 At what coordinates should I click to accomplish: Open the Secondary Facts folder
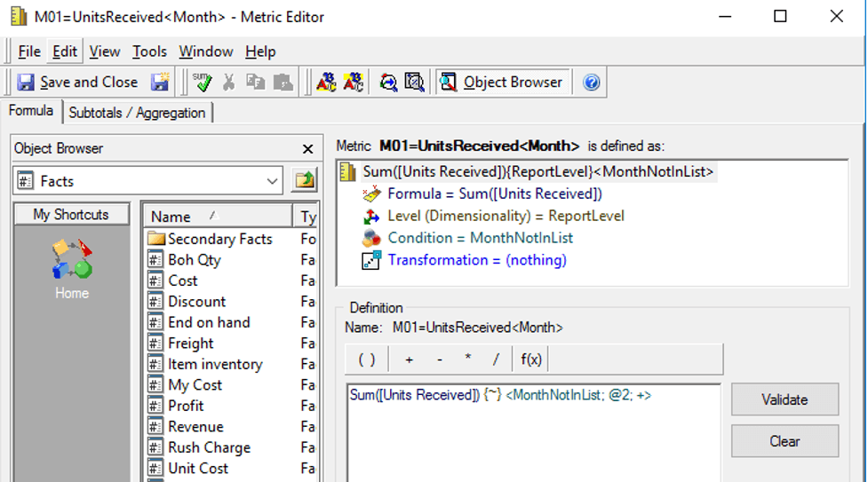pos(219,239)
